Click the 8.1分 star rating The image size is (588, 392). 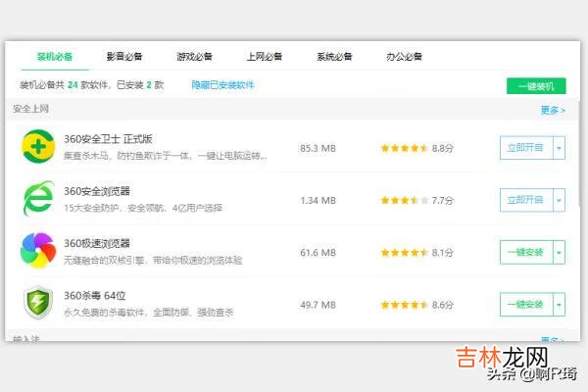point(417,253)
